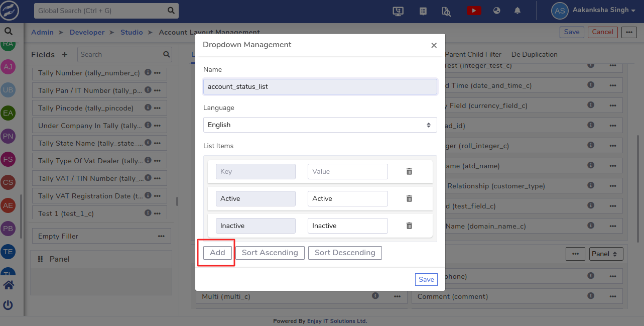Click Sort Descending button
Image resolution: width=644 pixels, height=326 pixels.
(x=345, y=253)
